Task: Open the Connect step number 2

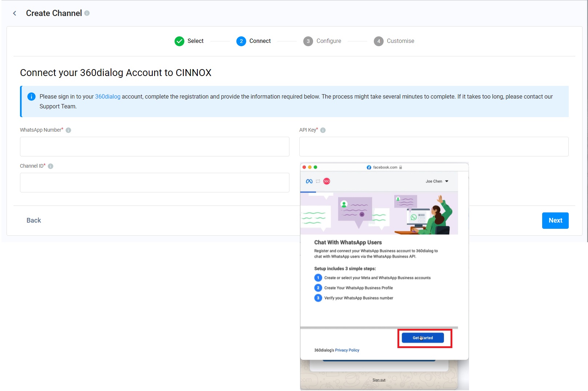Action: pyautogui.click(x=241, y=41)
